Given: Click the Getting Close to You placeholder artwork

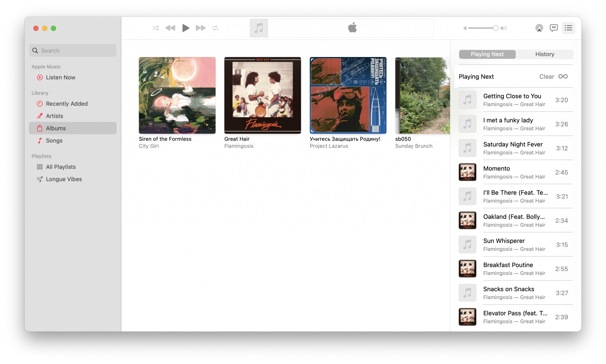Looking at the screenshot, I should pyautogui.click(x=467, y=100).
